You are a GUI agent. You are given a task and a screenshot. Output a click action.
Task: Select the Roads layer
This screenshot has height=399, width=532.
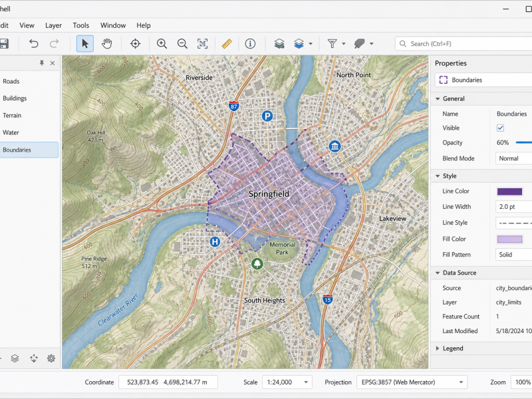pos(29,81)
